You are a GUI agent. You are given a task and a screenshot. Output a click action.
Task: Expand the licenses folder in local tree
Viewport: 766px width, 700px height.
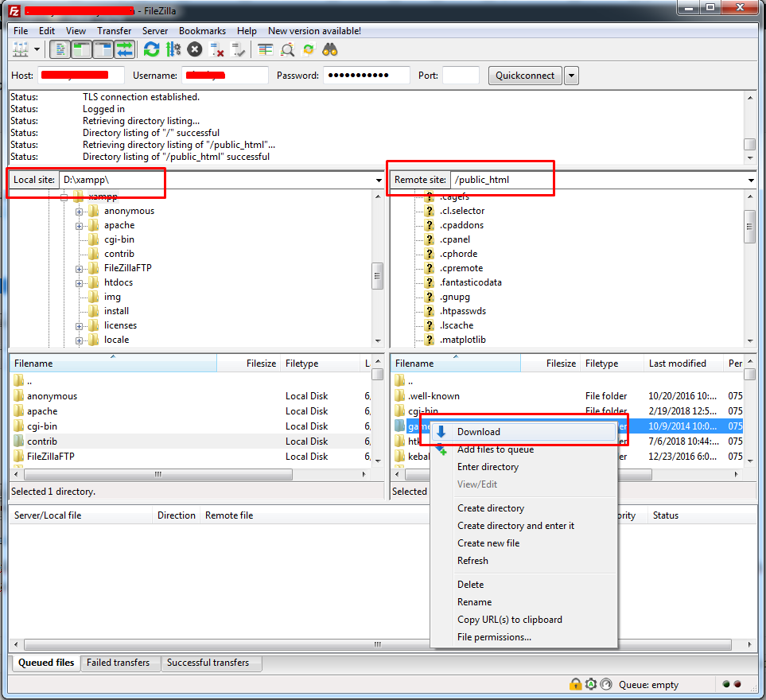click(x=79, y=326)
